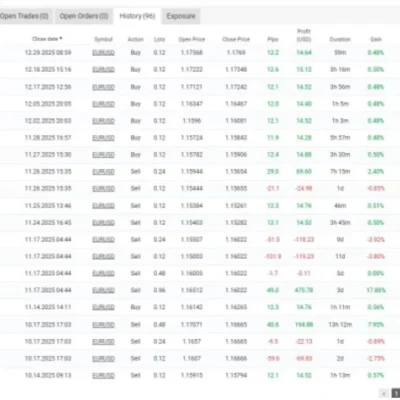Viewport: 400px width, 400px height.
Task: Open EURUSD link in the 11.14.2025 14:11 row
Action: coord(103,307)
